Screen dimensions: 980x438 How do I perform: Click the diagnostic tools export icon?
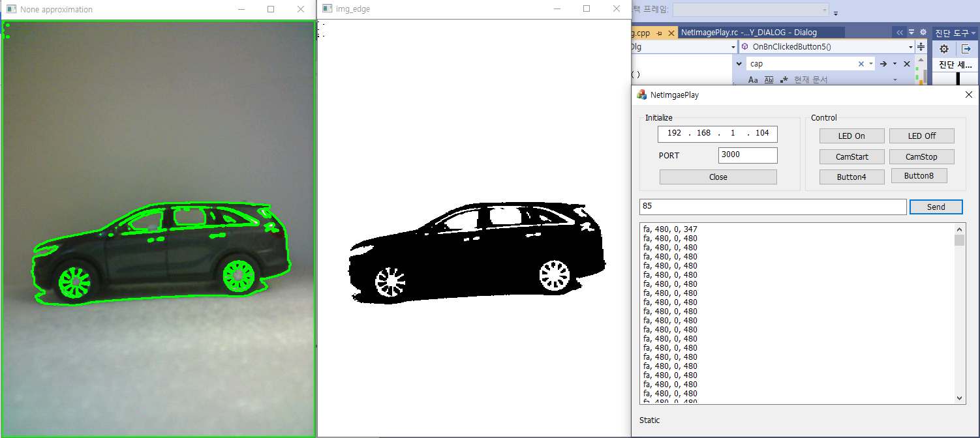click(966, 49)
